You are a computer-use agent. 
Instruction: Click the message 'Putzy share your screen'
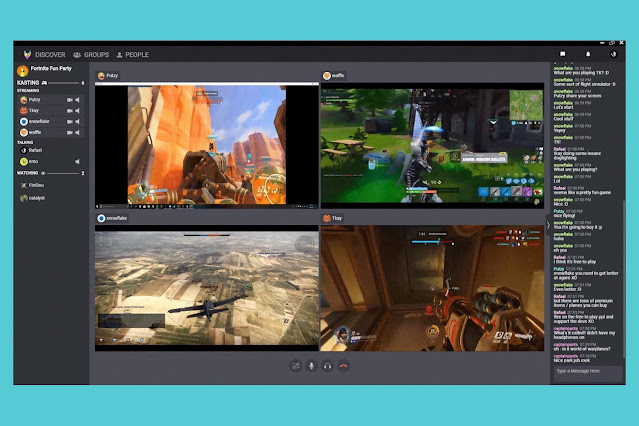click(x=577, y=96)
